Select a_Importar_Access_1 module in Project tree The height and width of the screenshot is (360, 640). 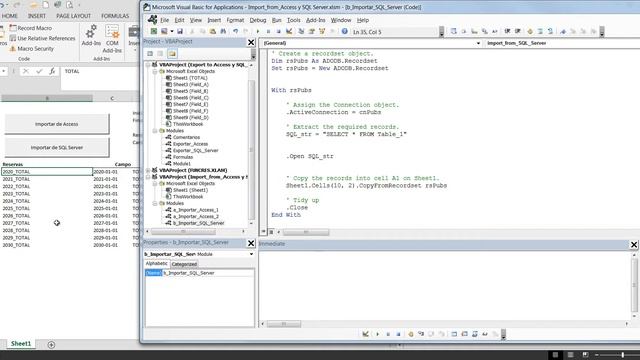point(195,210)
